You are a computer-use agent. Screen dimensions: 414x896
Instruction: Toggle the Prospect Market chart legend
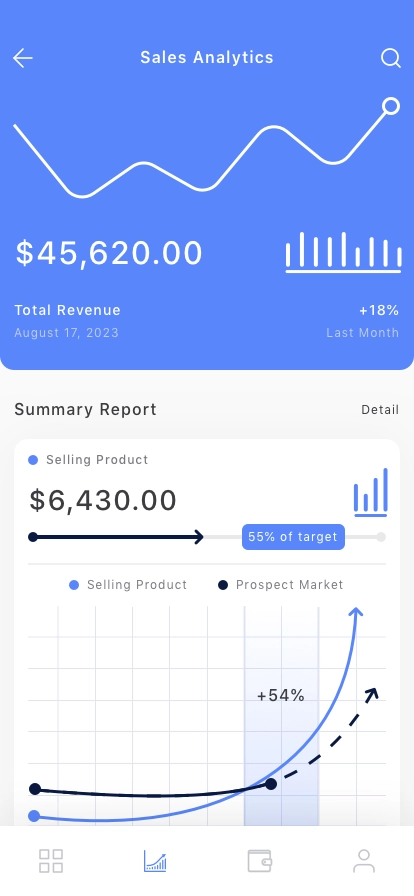pos(281,585)
